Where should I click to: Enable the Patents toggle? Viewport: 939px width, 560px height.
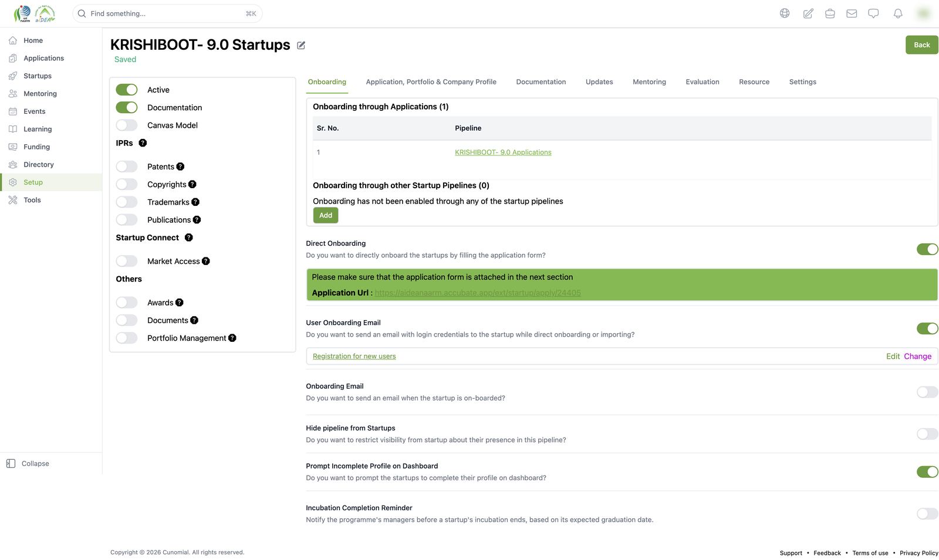click(x=127, y=167)
